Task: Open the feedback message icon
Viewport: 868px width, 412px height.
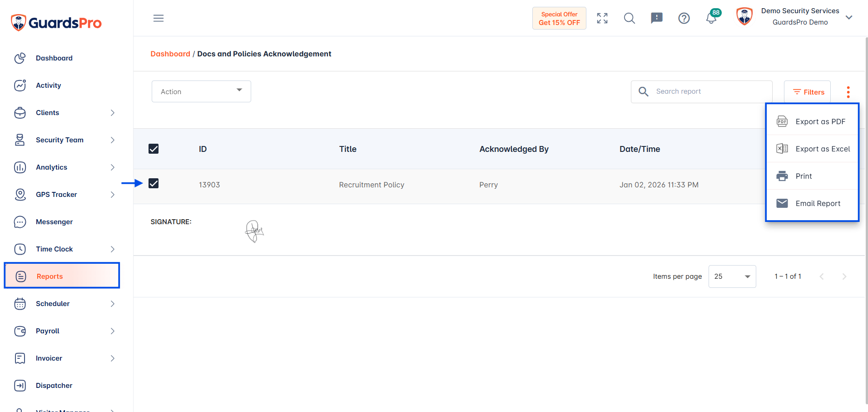Action: coord(657,18)
